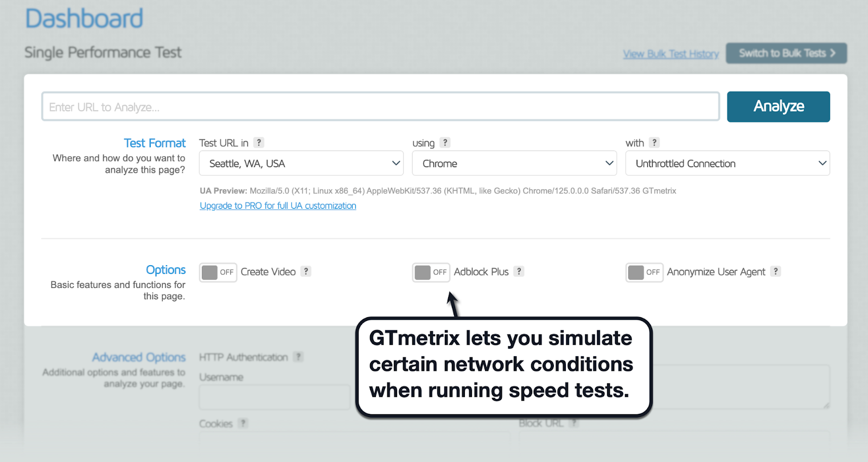868x462 pixels.
Task: Click the Username input field
Action: tap(275, 397)
